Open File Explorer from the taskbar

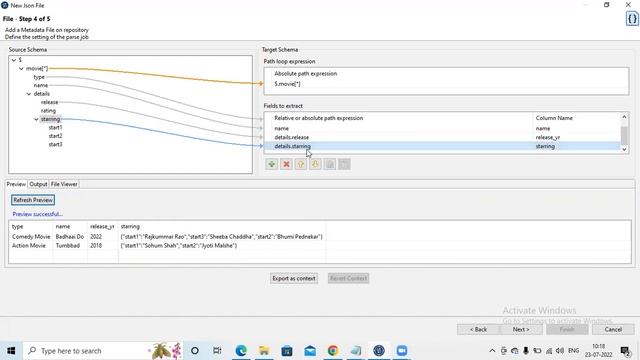[264, 351]
